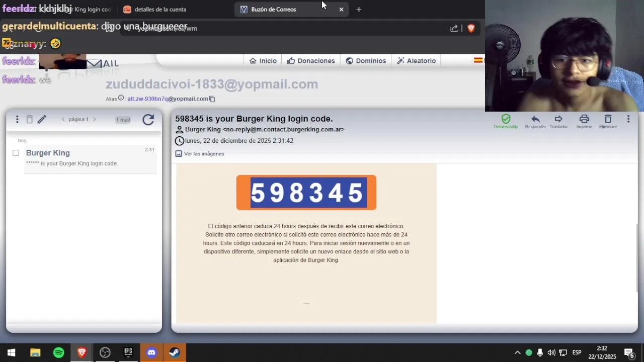Reply with the Responder button
The height and width of the screenshot is (362, 644).
pos(535,121)
